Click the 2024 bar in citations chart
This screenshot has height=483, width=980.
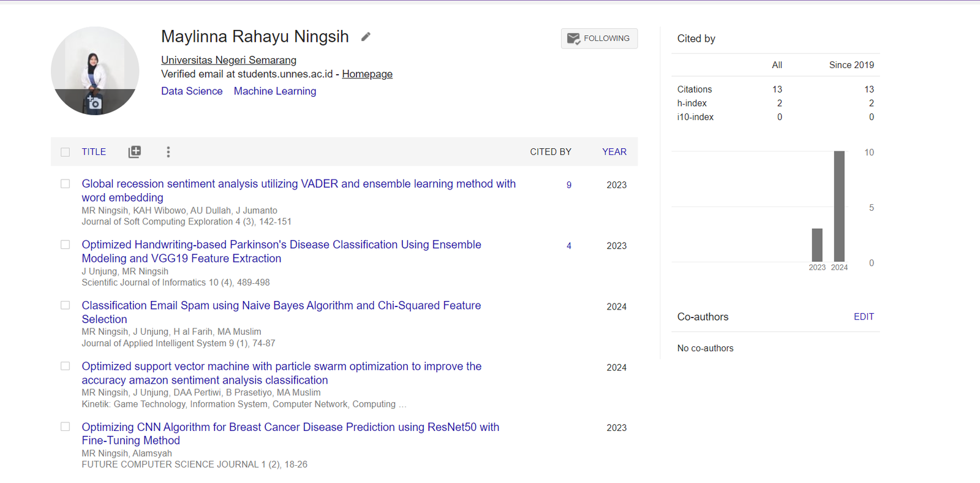point(839,206)
